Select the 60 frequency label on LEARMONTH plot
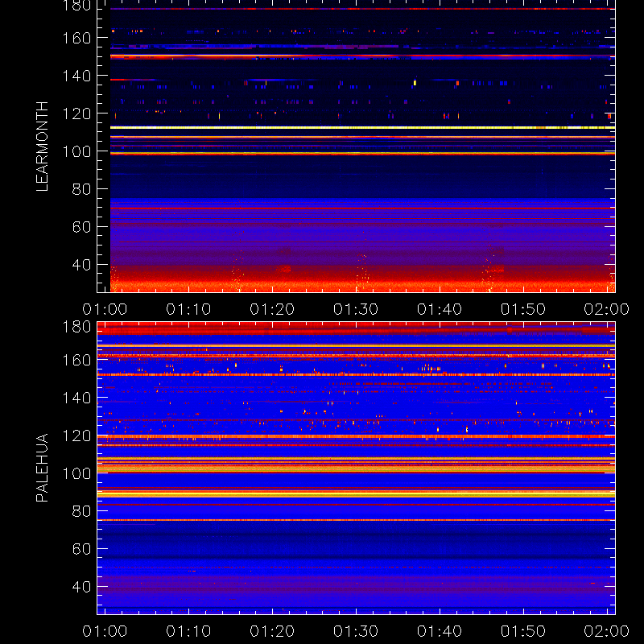644x644 pixels. 82,227
